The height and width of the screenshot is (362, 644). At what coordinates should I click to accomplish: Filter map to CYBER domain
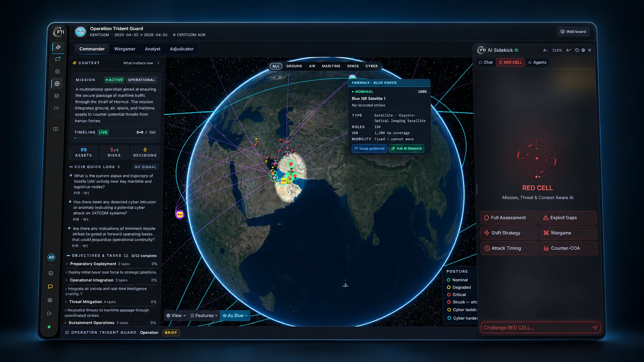(x=372, y=66)
